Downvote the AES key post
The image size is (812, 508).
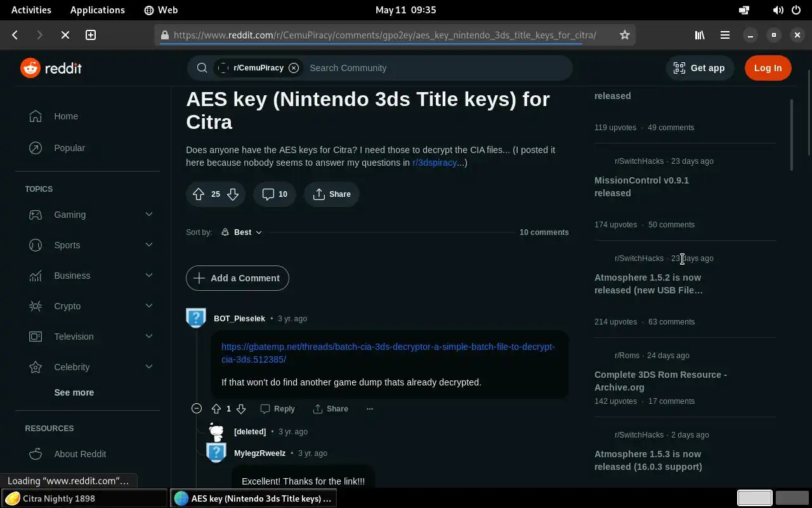[233, 194]
